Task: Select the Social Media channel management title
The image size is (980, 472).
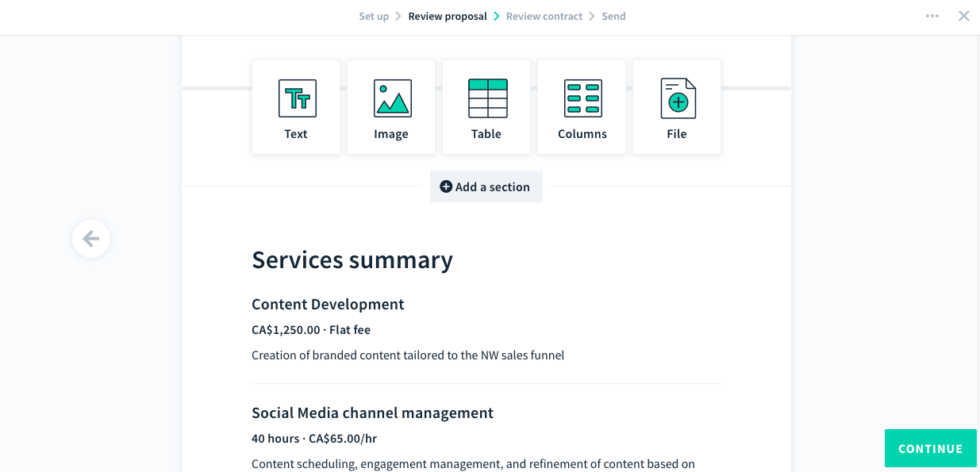Action: click(372, 413)
